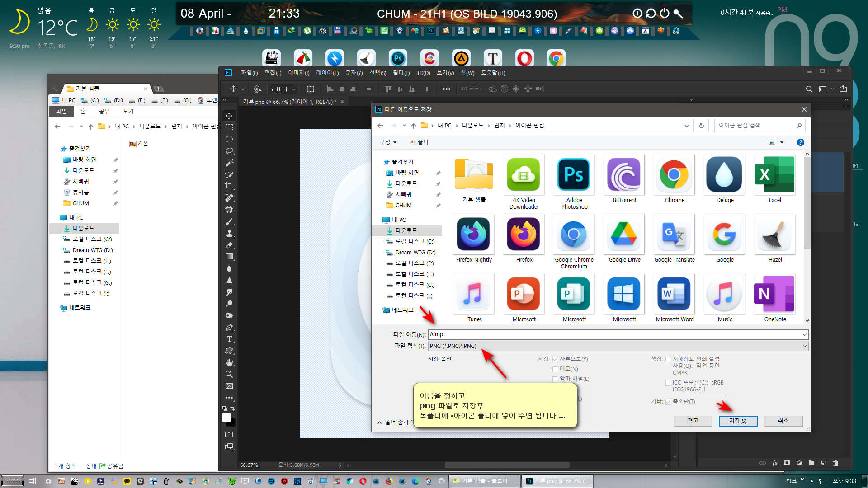Click the 아이콘 편집 검색 search box
Viewport: 868px width, 488px height.
pyautogui.click(x=759, y=126)
